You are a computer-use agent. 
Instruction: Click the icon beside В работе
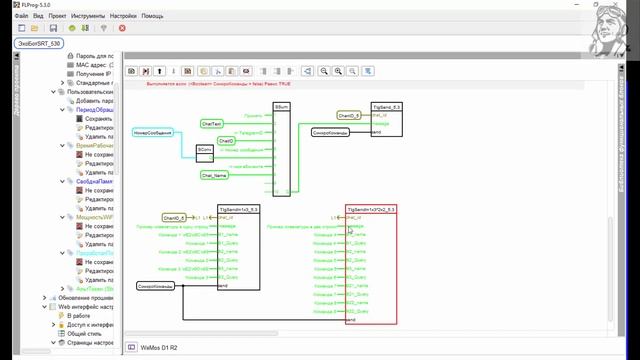(x=62, y=316)
